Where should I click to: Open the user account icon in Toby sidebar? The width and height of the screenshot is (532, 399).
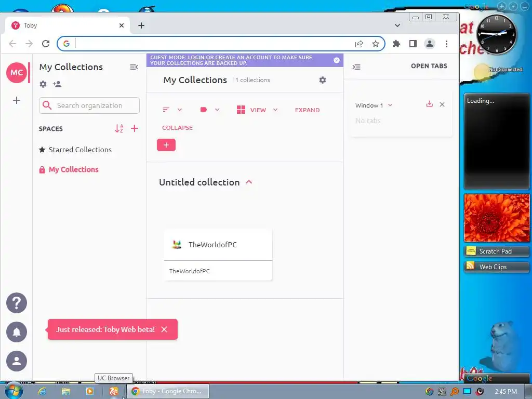pyautogui.click(x=16, y=361)
